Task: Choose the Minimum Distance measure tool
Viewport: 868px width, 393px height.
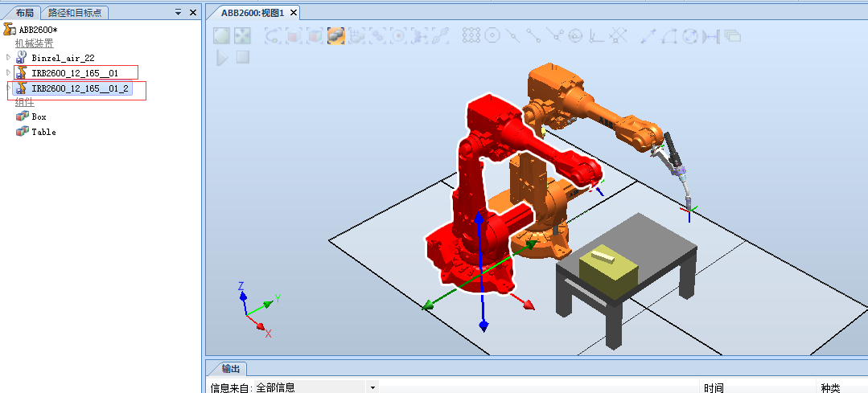Action: (x=711, y=36)
